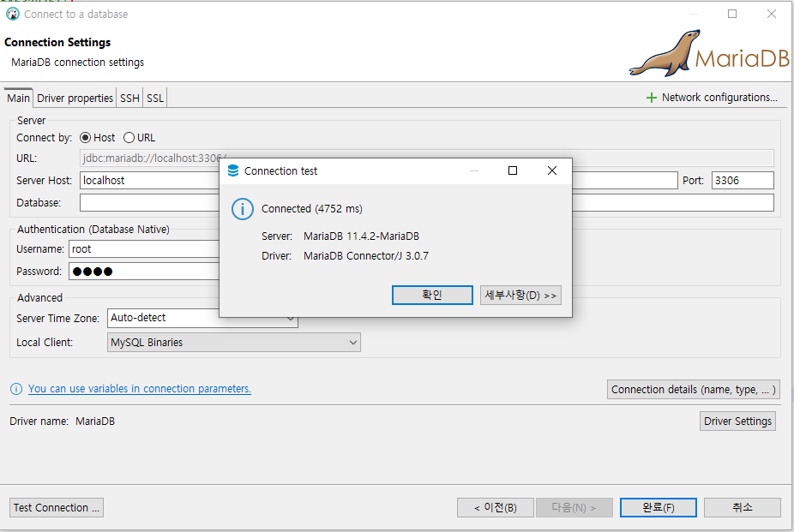Screen dimensions: 794x532
Task: Expand details with 세부사항(D) button
Action: (x=520, y=296)
